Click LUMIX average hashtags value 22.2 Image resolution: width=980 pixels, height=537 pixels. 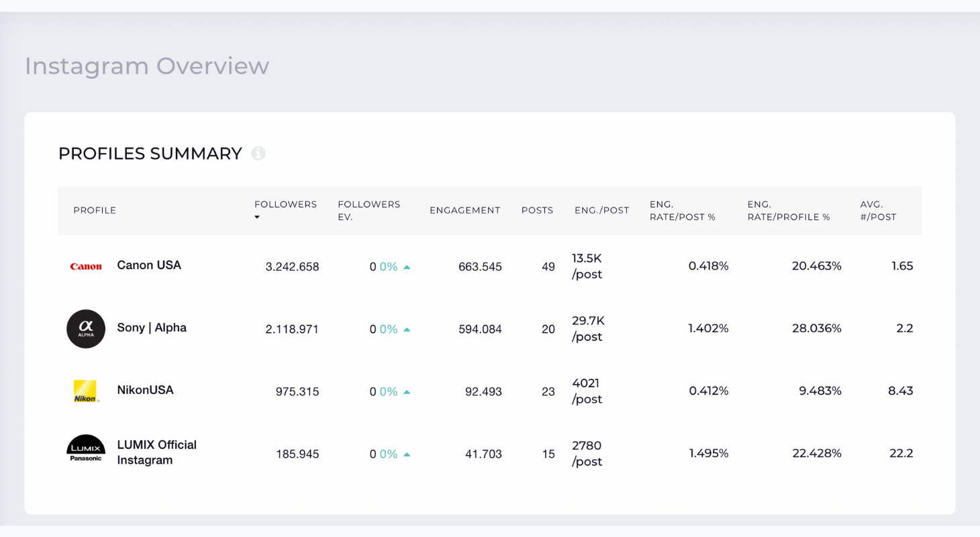901,454
